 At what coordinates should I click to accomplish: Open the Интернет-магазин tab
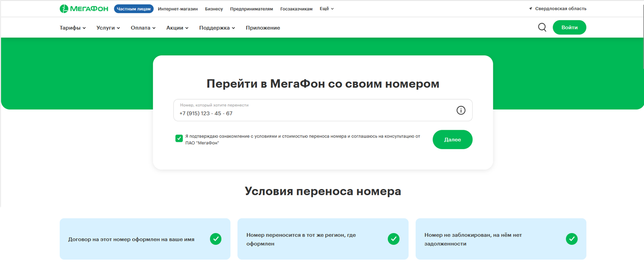[178, 9]
